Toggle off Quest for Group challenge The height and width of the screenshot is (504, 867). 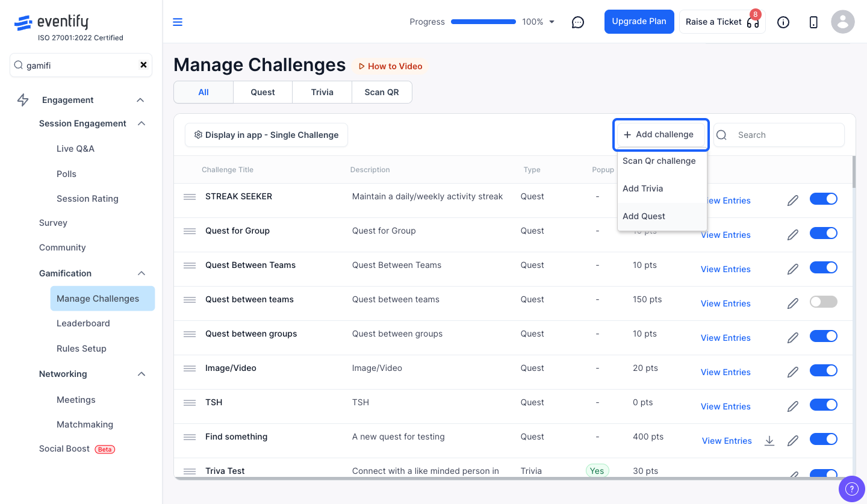824,233
